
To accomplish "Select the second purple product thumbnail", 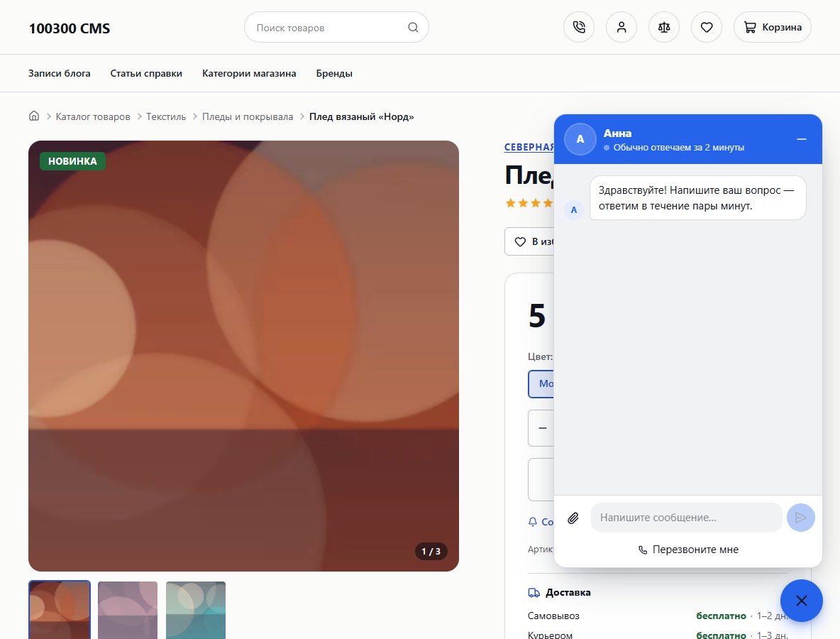I will pos(128,610).
